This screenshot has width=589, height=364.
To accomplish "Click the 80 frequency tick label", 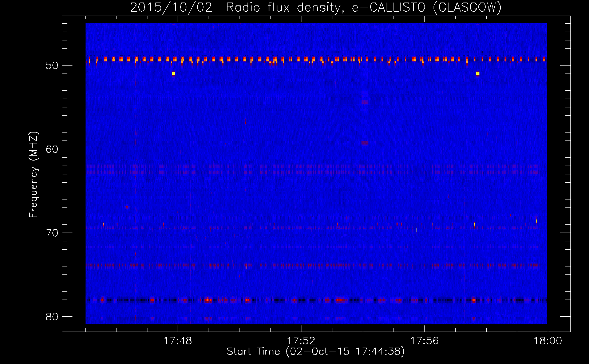I will [x=52, y=317].
